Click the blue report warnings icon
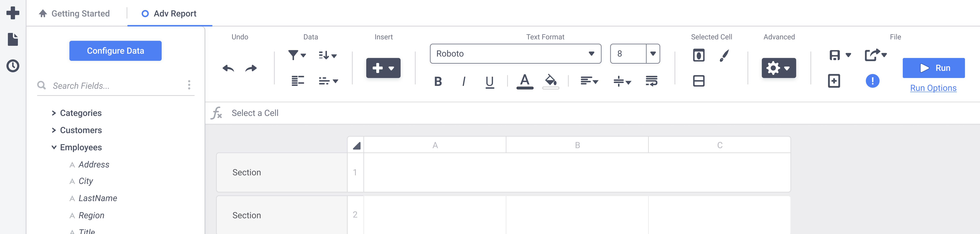Viewport: 980px width, 234px height. [872, 81]
